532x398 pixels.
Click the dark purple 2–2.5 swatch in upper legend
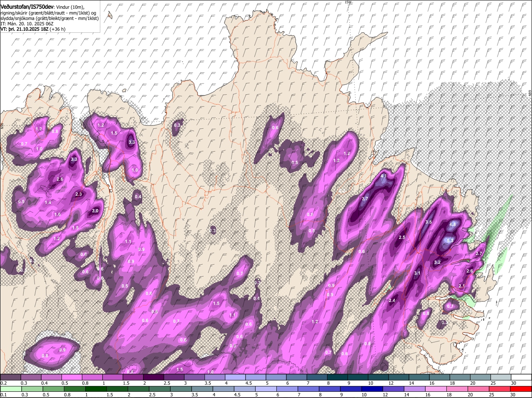point(153,377)
